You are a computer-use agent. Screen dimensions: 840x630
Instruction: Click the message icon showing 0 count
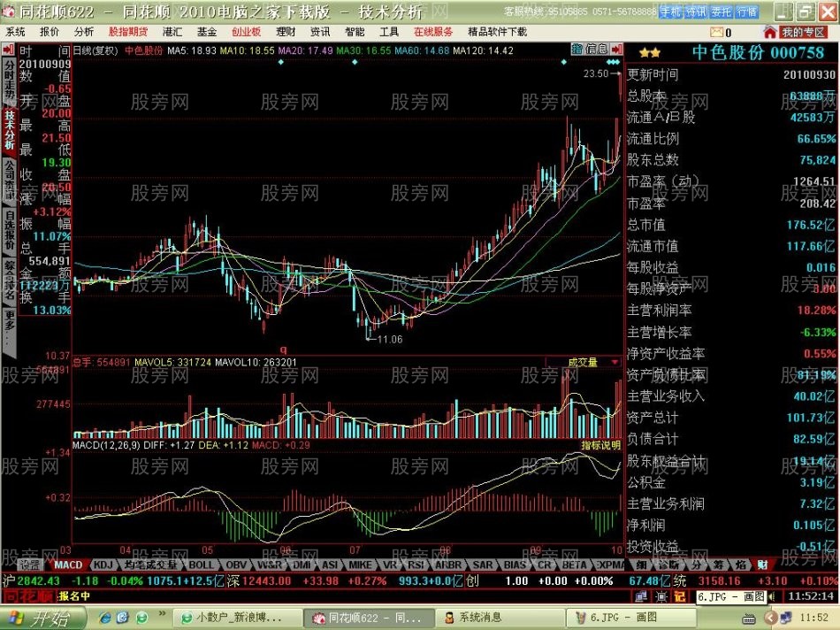coord(718,30)
